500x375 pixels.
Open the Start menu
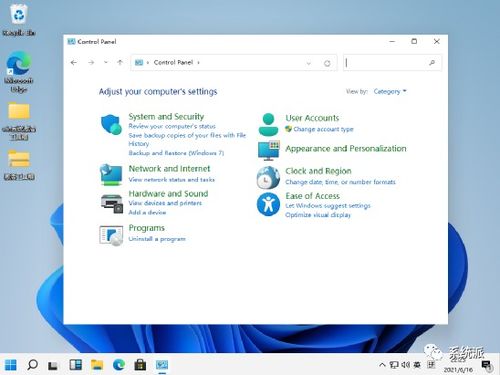[x=11, y=365]
